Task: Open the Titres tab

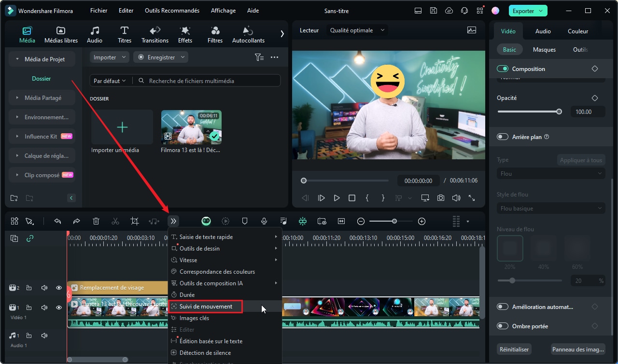Action: (125, 35)
